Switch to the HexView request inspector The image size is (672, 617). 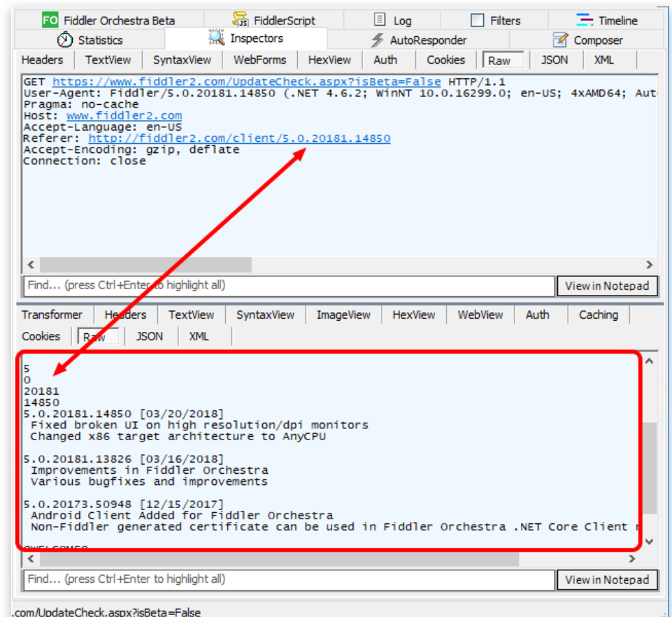329,60
